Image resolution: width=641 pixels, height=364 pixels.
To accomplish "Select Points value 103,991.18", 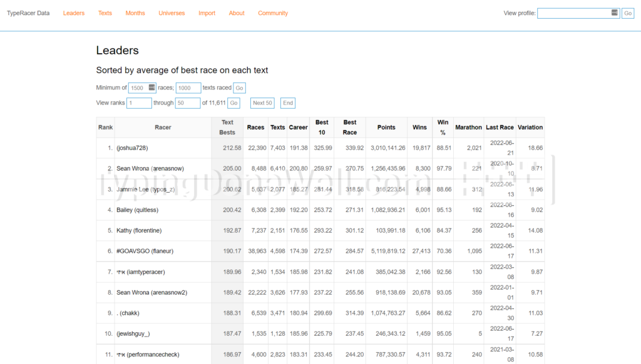I will pos(391,230).
